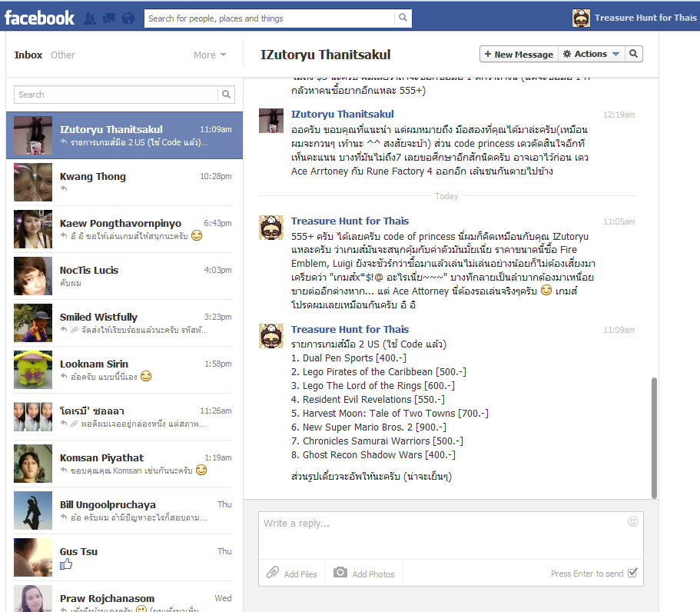This screenshot has height=612, width=700.
Task: Click line New Super Mario Bros. 2 [900.-]
Action: pos(369,427)
